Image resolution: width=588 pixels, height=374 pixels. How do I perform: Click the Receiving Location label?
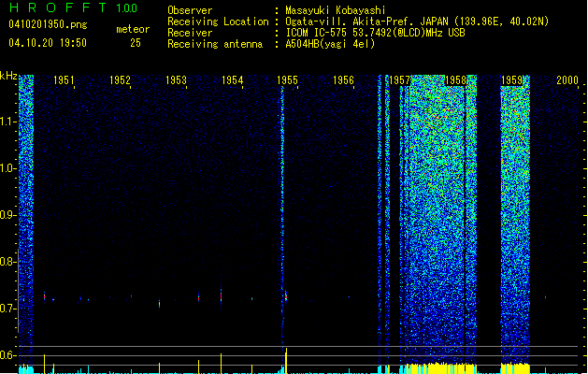click(218, 22)
